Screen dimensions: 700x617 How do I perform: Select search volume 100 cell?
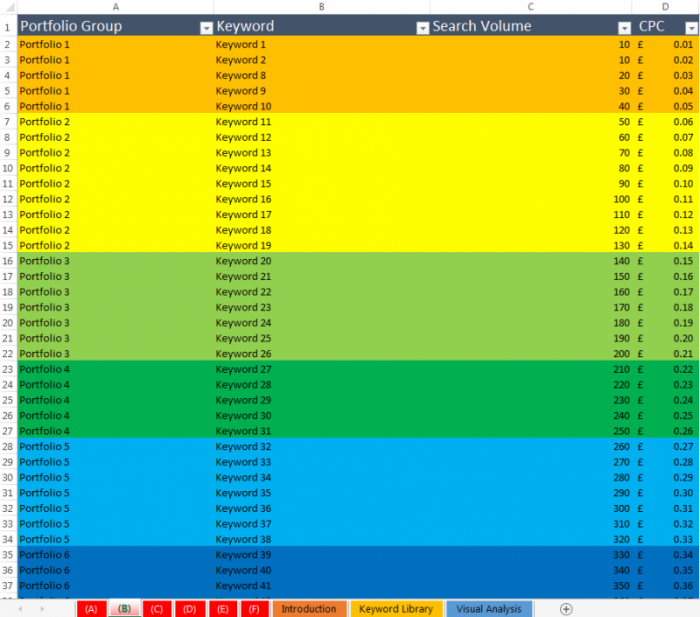tap(530, 199)
